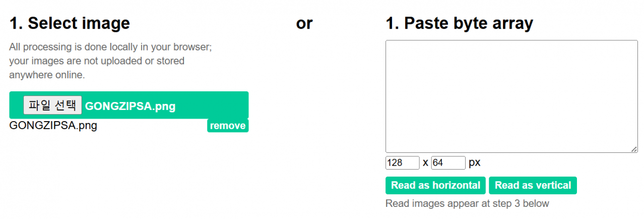
Task: Click the '1. Paste byte array' heading
Action: [x=459, y=23]
